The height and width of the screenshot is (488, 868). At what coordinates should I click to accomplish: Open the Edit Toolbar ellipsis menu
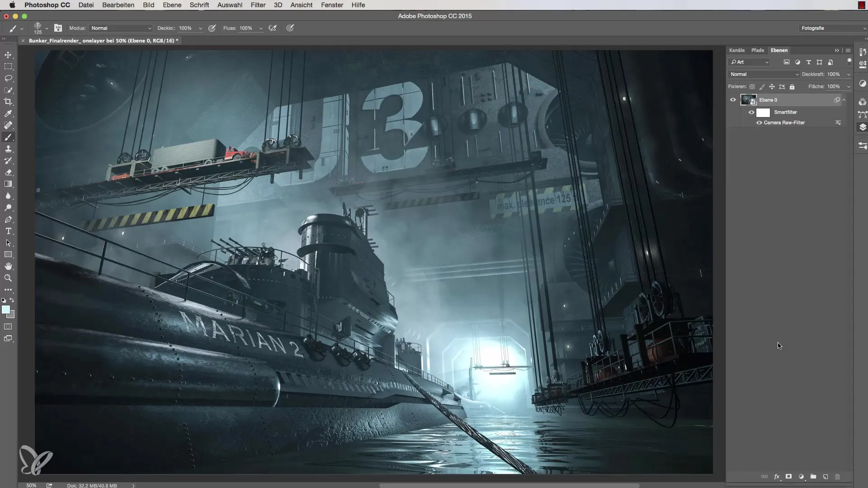[x=8, y=290]
